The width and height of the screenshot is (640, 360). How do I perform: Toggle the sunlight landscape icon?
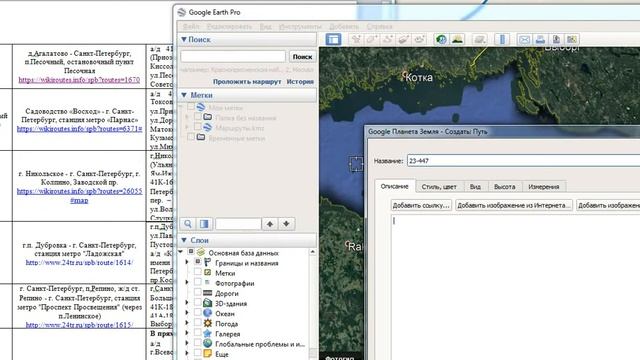click(x=457, y=39)
